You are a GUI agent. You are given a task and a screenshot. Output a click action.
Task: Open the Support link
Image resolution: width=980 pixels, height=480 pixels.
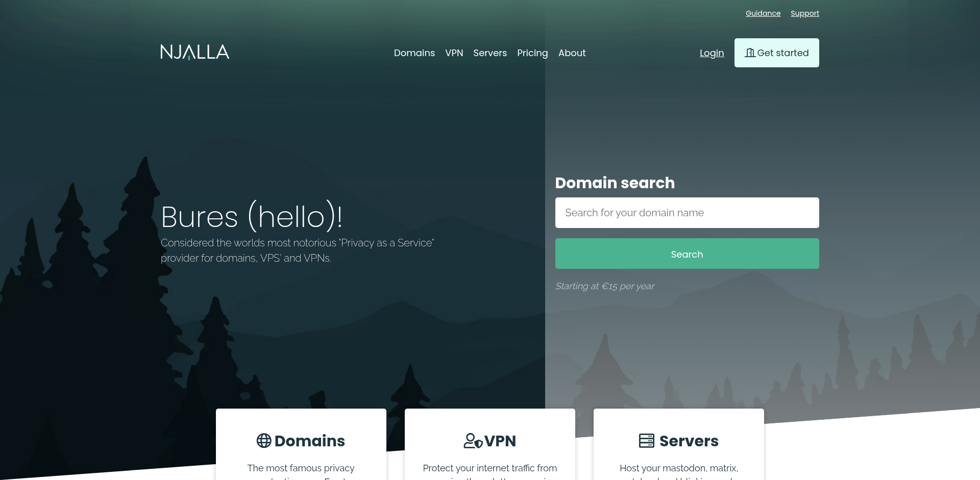(x=804, y=13)
